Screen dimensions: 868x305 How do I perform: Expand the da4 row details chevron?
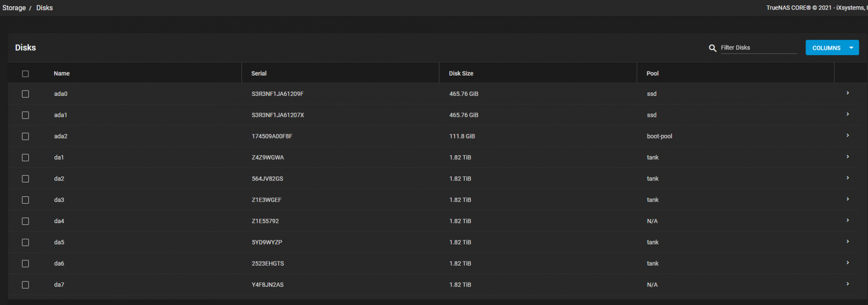point(848,220)
